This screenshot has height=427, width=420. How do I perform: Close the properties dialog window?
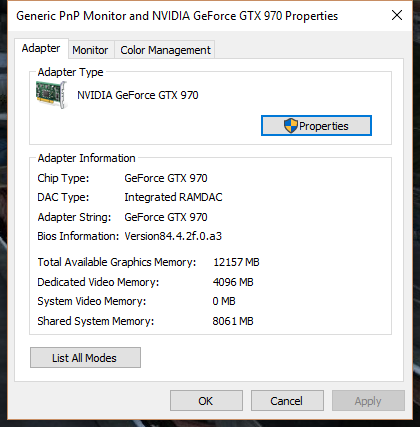click(x=397, y=15)
